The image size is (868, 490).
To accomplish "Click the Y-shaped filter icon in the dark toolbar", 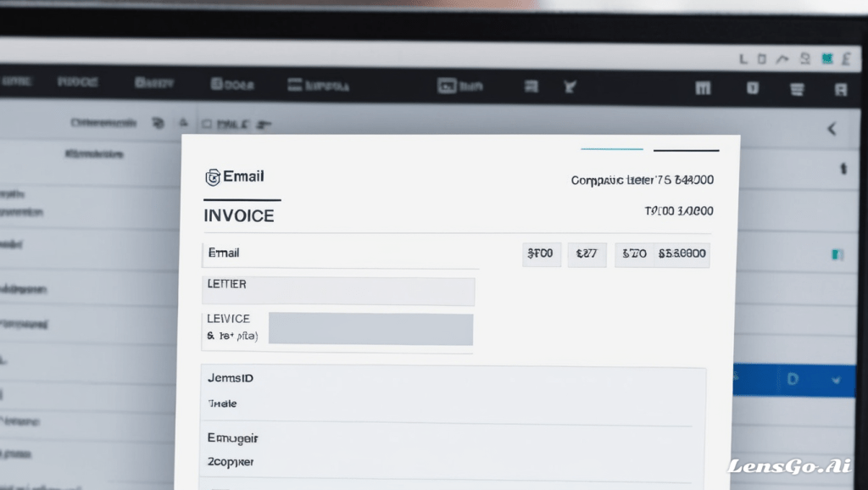I will coord(570,86).
